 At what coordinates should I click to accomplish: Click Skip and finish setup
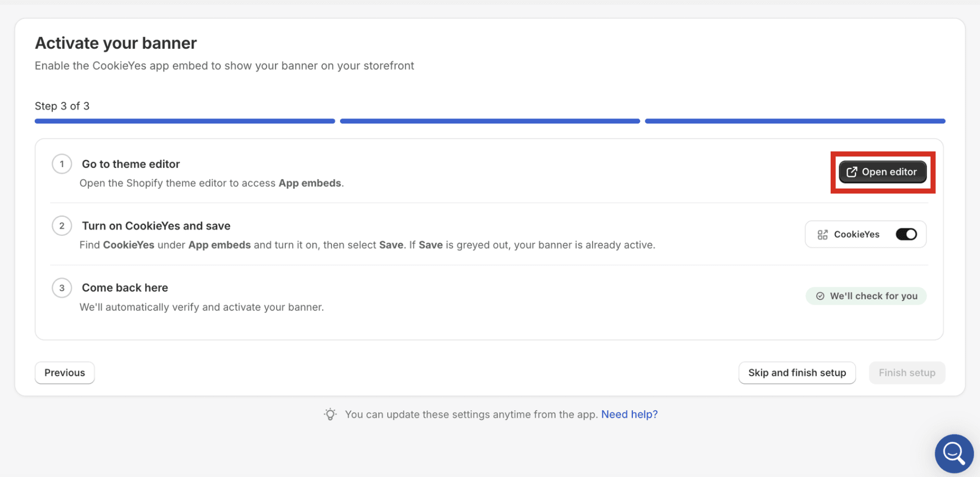click(x=797, y=373)
